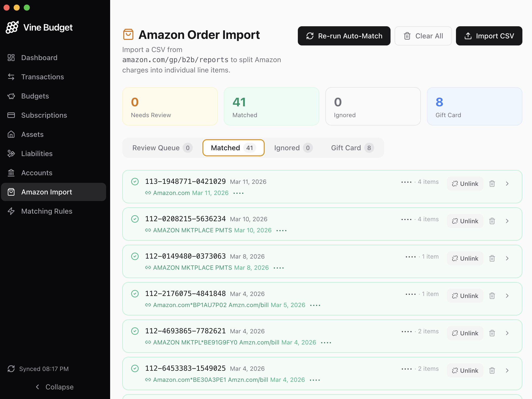Open Matching Rules in the sidebar
Screen dimensions: 532x399
pyautogui.click(x=54, y=211)
